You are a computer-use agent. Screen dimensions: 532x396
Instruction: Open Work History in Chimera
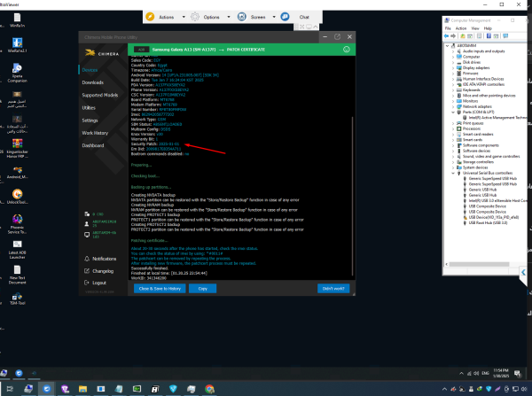95,133
